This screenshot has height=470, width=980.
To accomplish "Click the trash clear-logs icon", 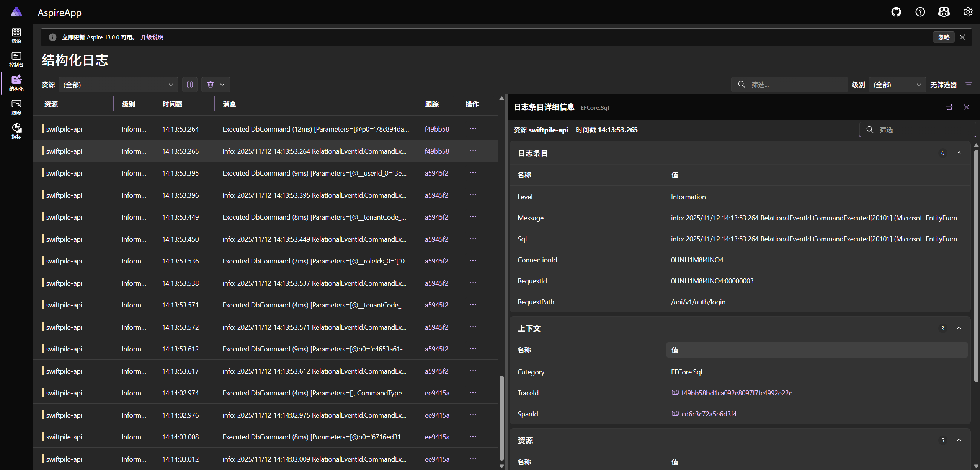I will 210,85.
